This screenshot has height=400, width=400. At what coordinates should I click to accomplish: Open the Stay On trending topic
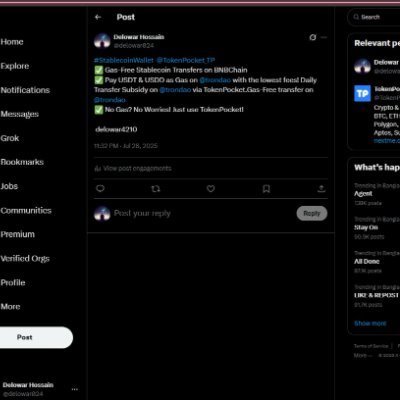pos(366,228)
